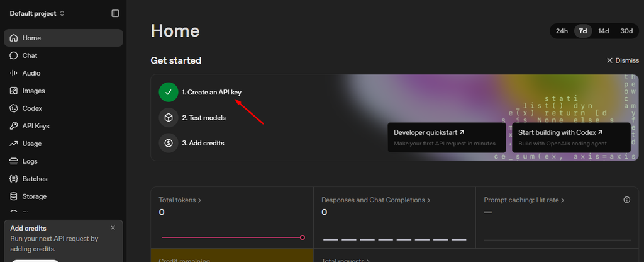Click the Home house icon in sidebar
Image resolution: width=644 pixels, height=262 pixels.
(x=14, y=38)
